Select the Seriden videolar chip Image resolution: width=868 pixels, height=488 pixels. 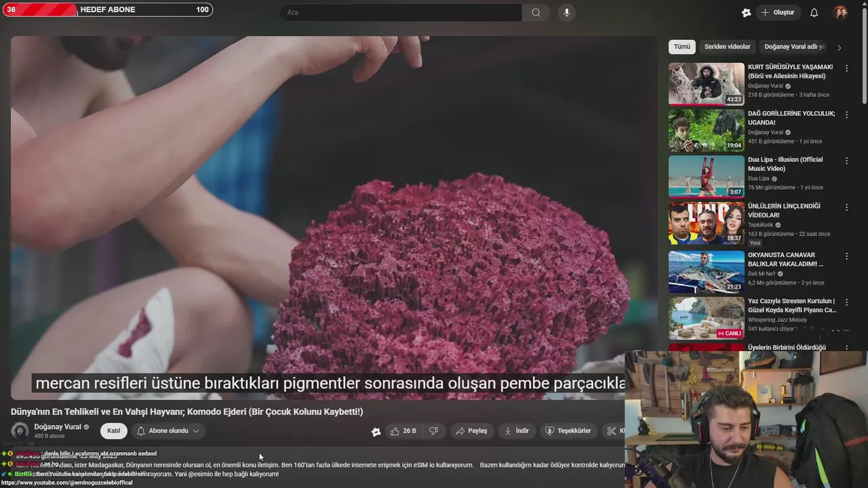click(727, 47)
